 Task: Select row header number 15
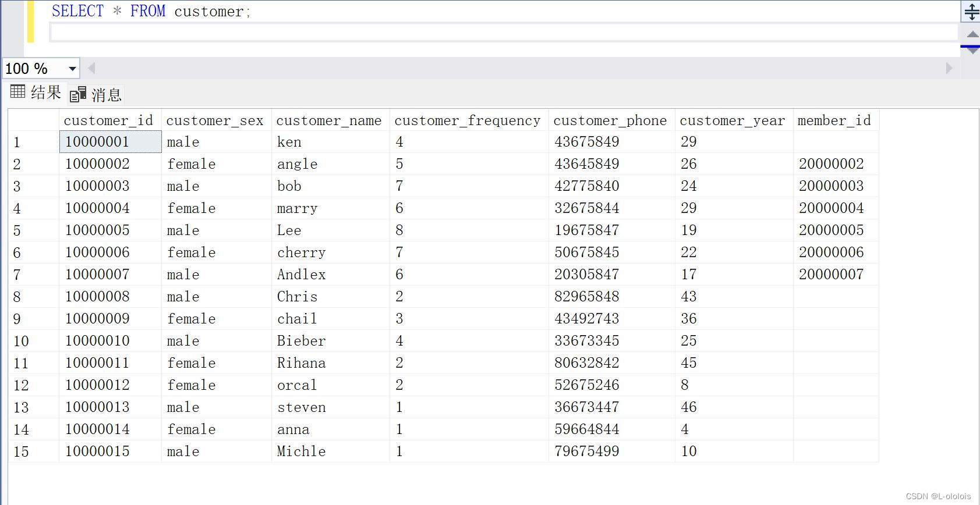[33, 451]
